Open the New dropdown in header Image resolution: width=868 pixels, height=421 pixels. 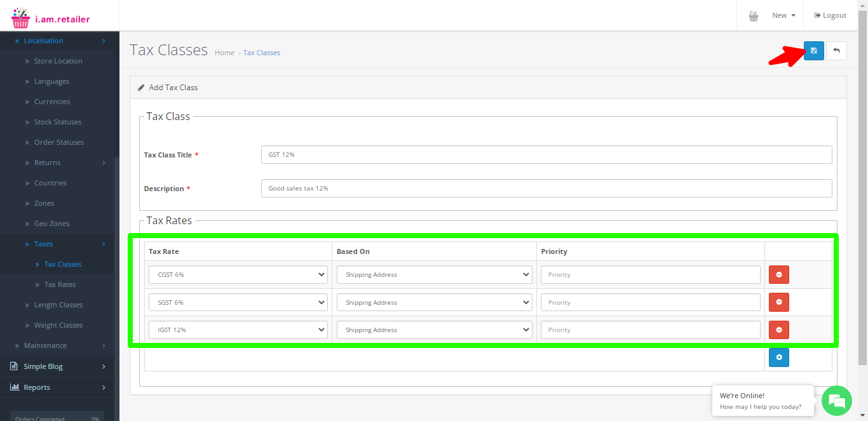tap(783, 15)
